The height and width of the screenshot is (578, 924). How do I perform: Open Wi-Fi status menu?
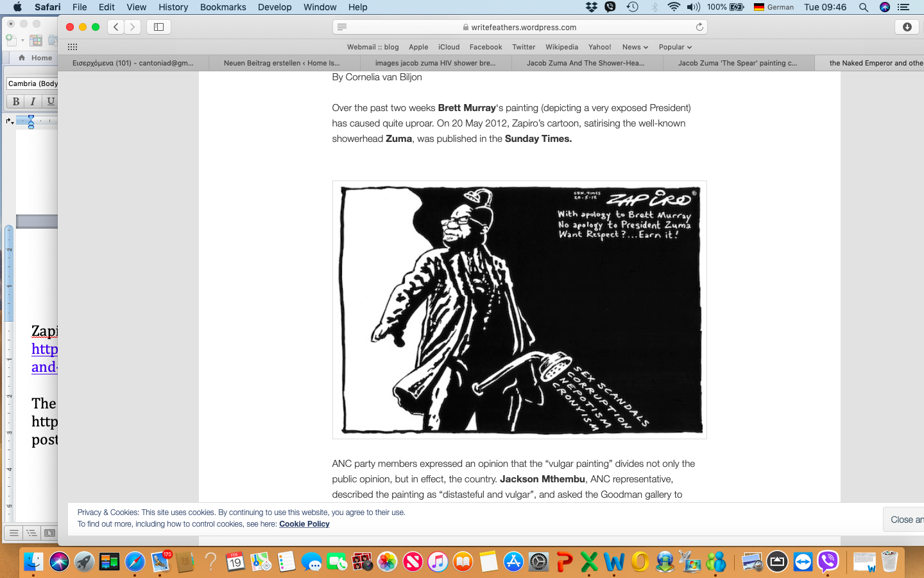(674, 7)
